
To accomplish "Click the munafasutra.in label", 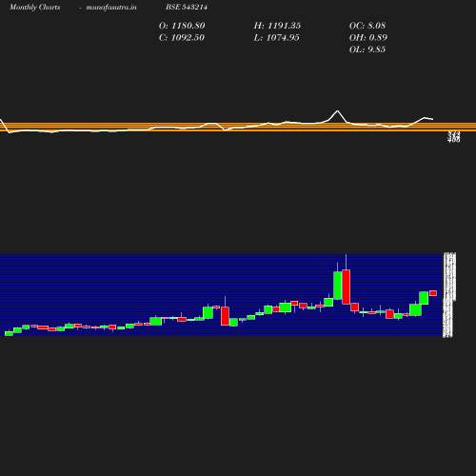I will click(x=111, y=8).
